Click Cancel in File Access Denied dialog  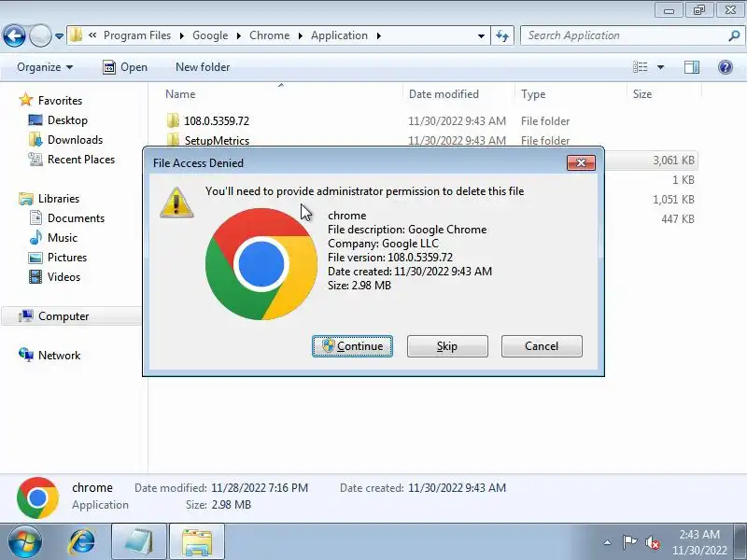(x=542, y=346)
